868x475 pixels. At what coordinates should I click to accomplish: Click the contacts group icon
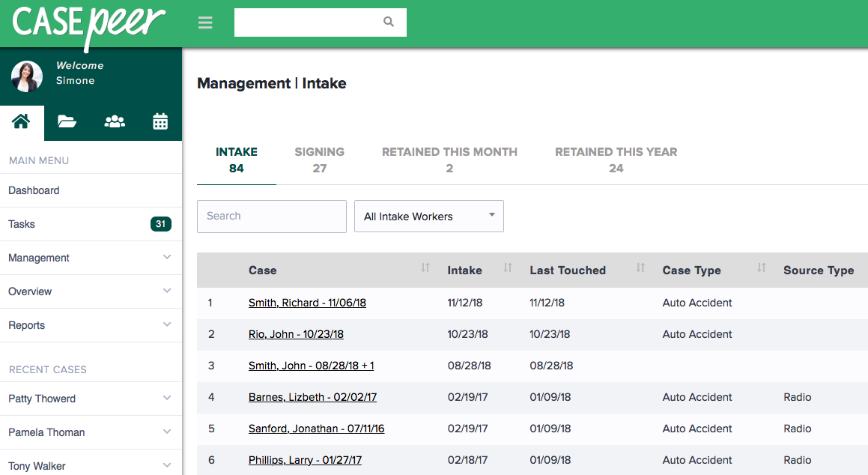114,121
